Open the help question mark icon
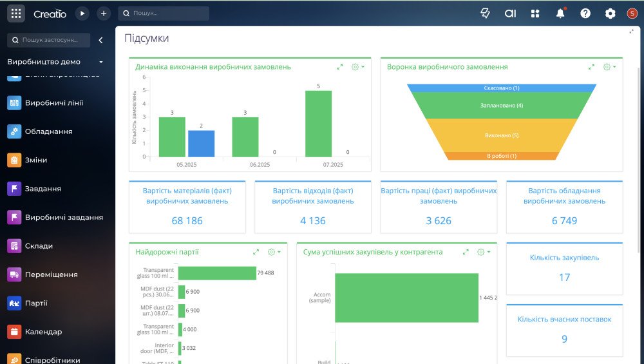Viewport: 644px width, 364px height. click(585, 14)
